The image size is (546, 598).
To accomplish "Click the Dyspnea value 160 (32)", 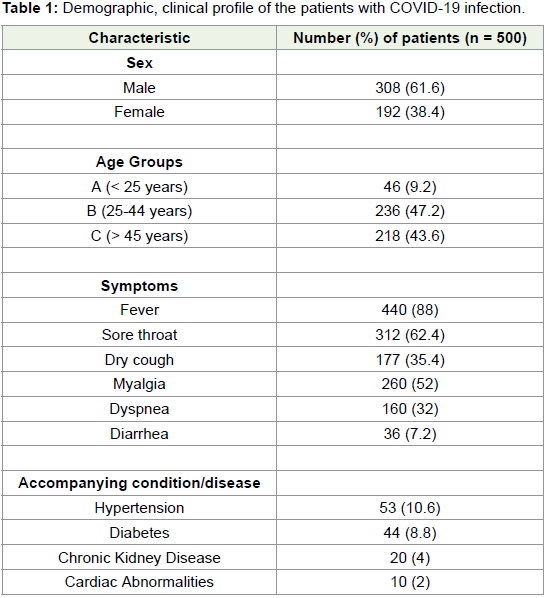I will click(410, 409).
